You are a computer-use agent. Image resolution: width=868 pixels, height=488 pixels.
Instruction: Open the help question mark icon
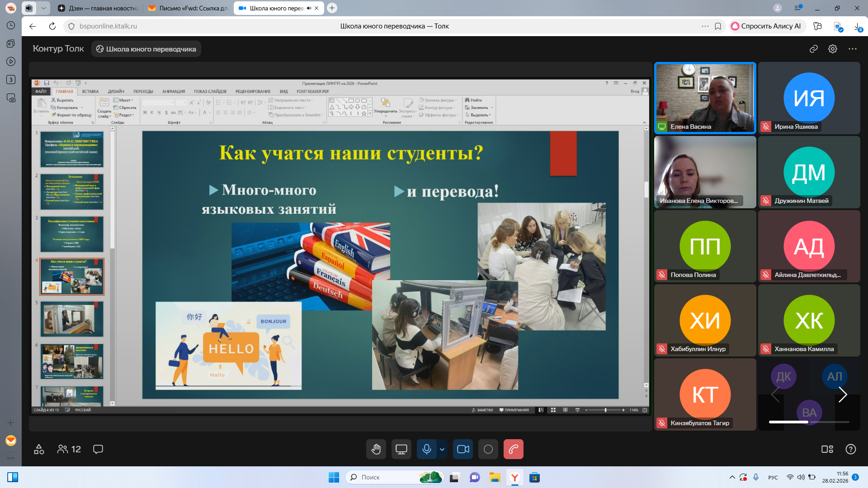(x=850, y=449)
